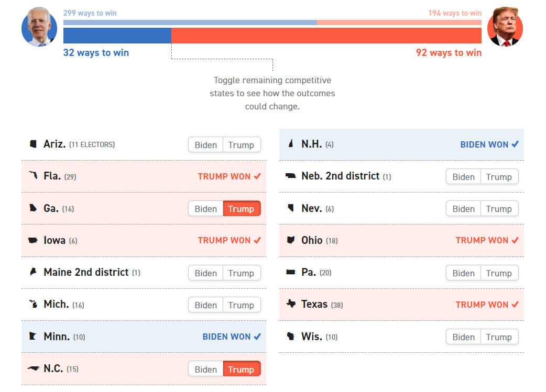The width and height of the screenshot is (546, 392).
Task: Click the 'Ohio' state name
Action: coord(312,240)
